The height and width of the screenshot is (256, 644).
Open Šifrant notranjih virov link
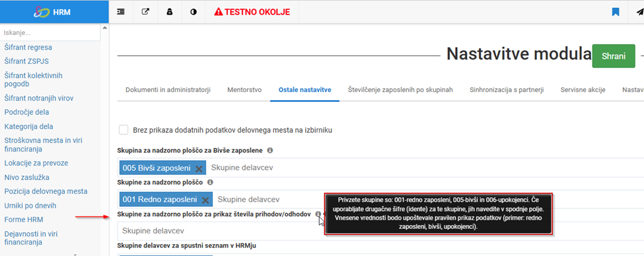(39, 99)
